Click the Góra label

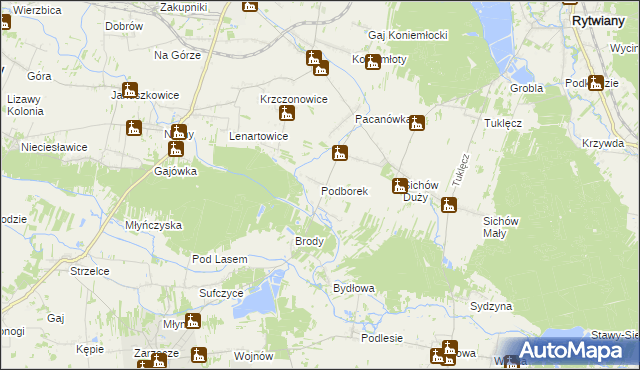click(39, 76)
